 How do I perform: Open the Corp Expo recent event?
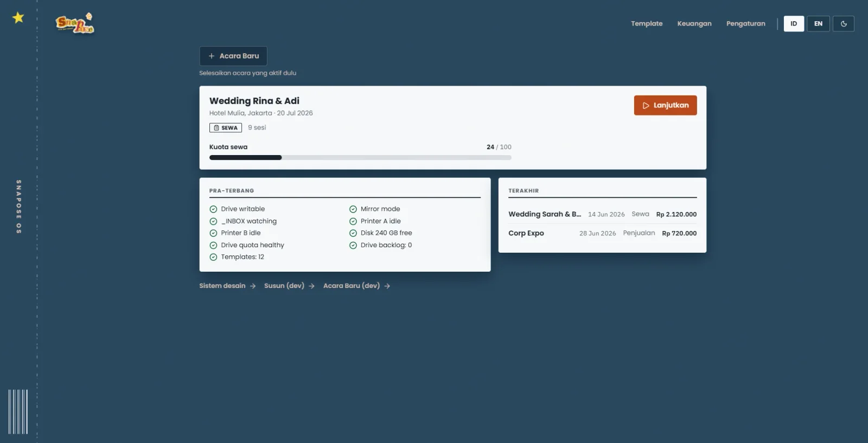point(602,233)
